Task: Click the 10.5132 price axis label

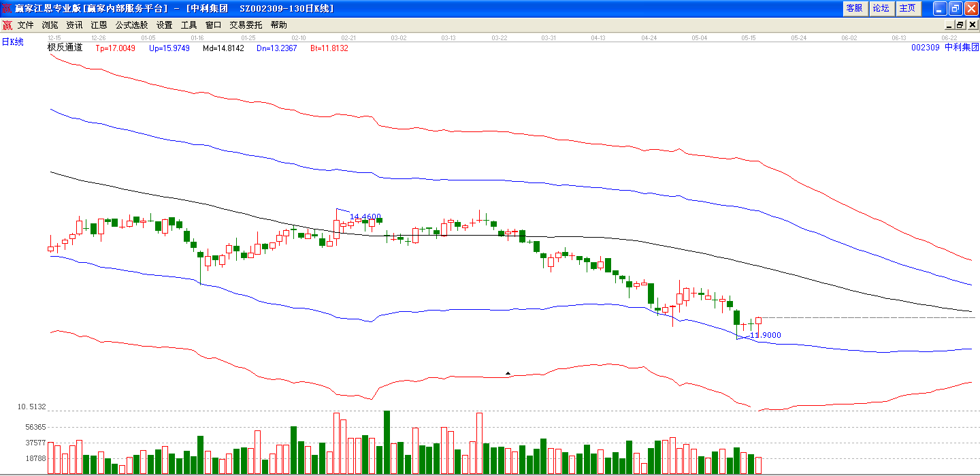Action: coord(31,407)
